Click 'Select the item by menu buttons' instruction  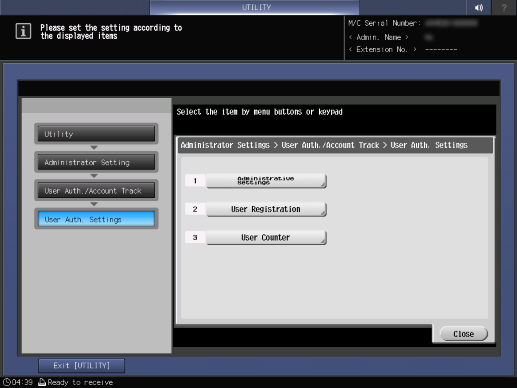tap(259, 112)
